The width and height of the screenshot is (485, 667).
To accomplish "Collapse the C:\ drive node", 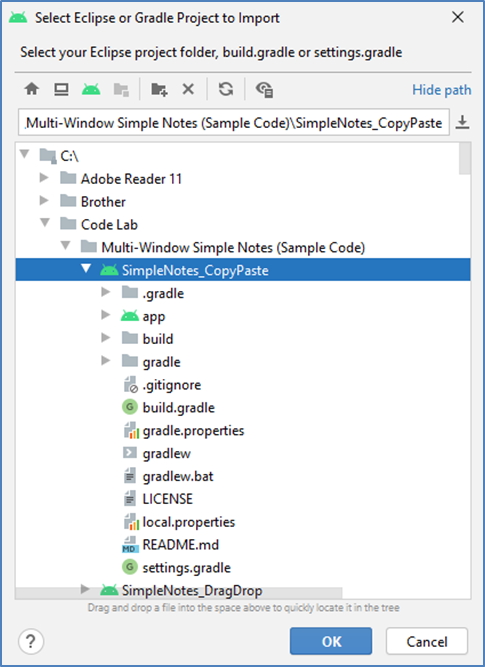I will (25, 154).
